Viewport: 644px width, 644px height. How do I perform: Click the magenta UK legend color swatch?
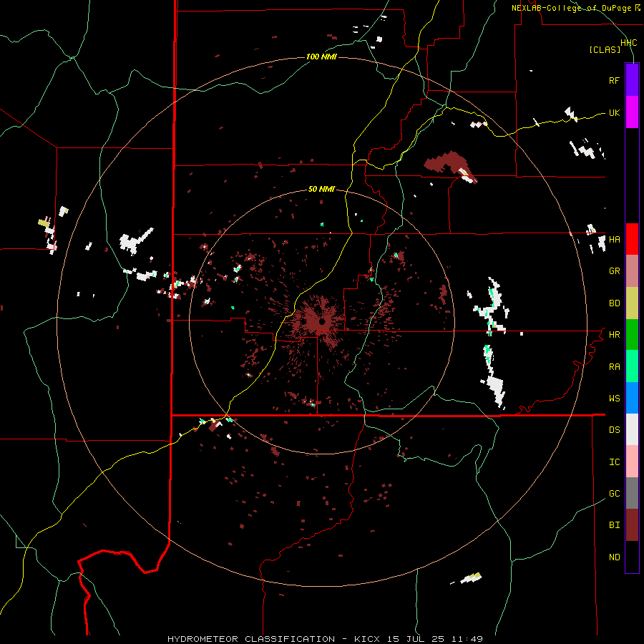tap(632, 112)
